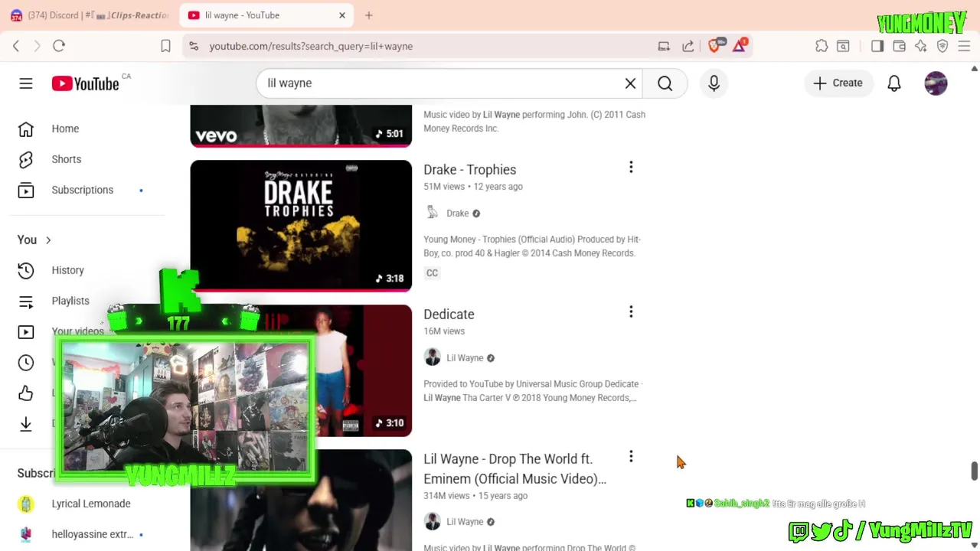980x551 pixels.
Task: Reload the page with the refresh icon
Action: pyautogui.click(x=59, y=46)
